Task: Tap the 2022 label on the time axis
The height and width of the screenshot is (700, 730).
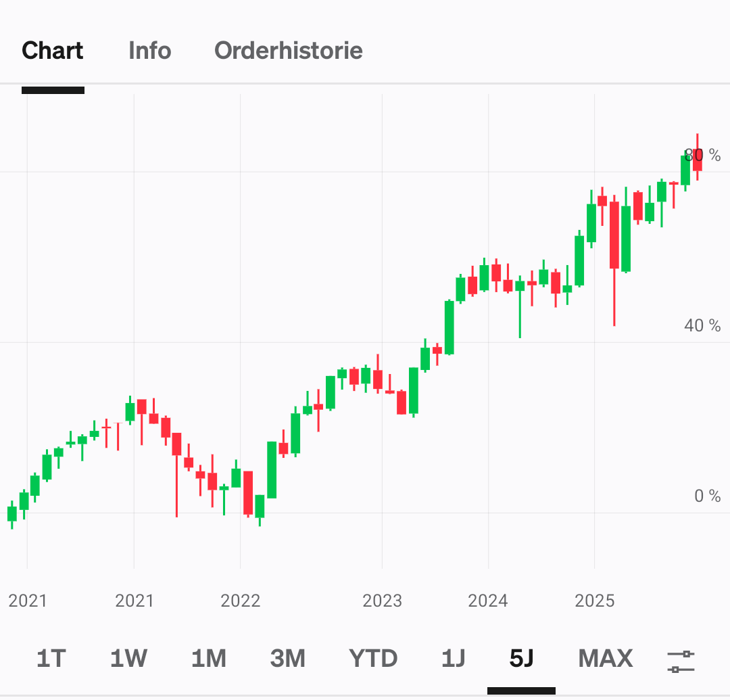Action: click(241, 601)
